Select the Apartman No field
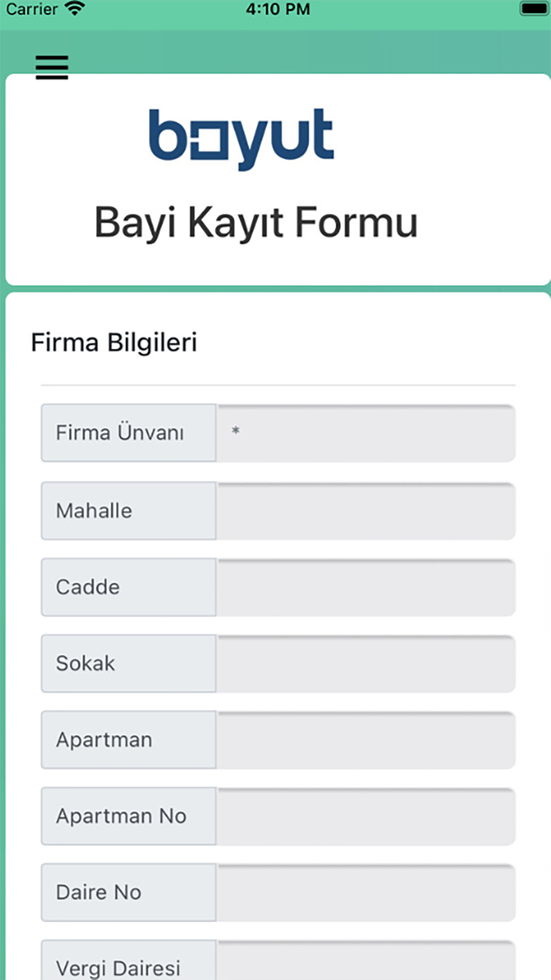This screenshot has height=980, width=551. pos(365,815)
